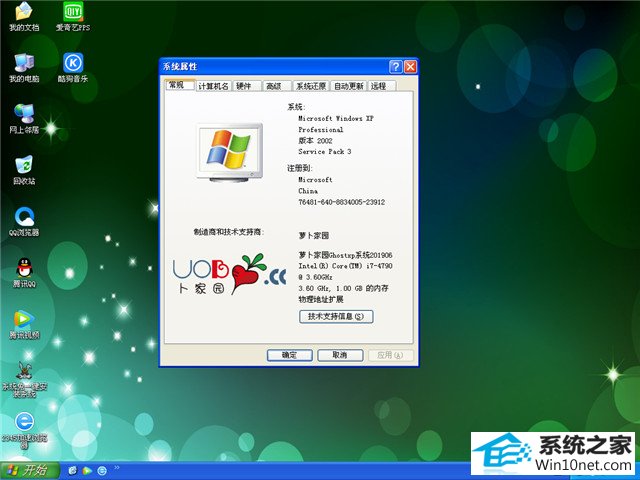The width and height of the screenshot is (640, 480).
Task: Click the Tencent Video quick launch icon
Action: click(x=87, y=471)
